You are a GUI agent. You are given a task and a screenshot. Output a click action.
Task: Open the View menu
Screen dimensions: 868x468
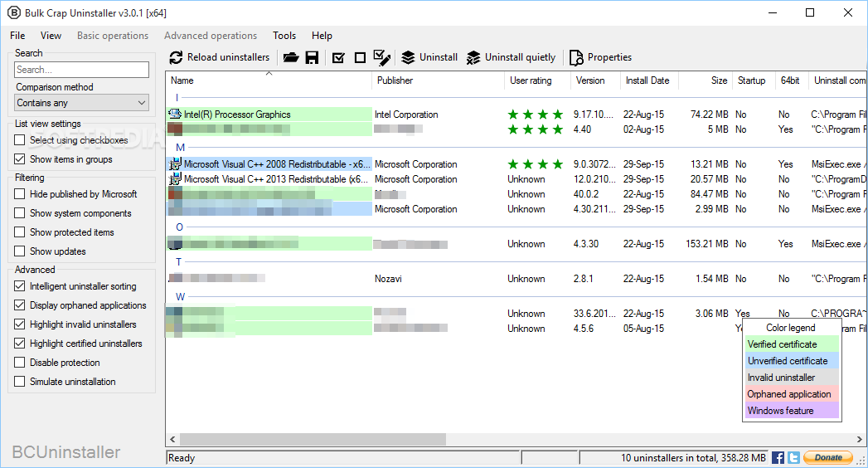tap(51, 36)
